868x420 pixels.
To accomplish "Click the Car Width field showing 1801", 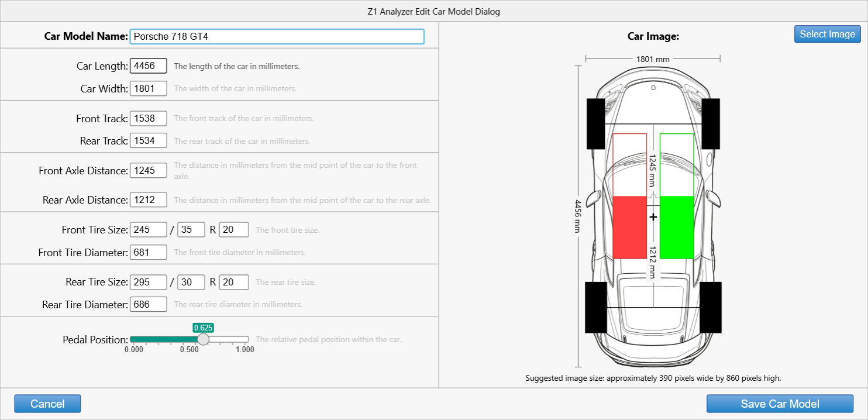I will (x=149, y=89).
